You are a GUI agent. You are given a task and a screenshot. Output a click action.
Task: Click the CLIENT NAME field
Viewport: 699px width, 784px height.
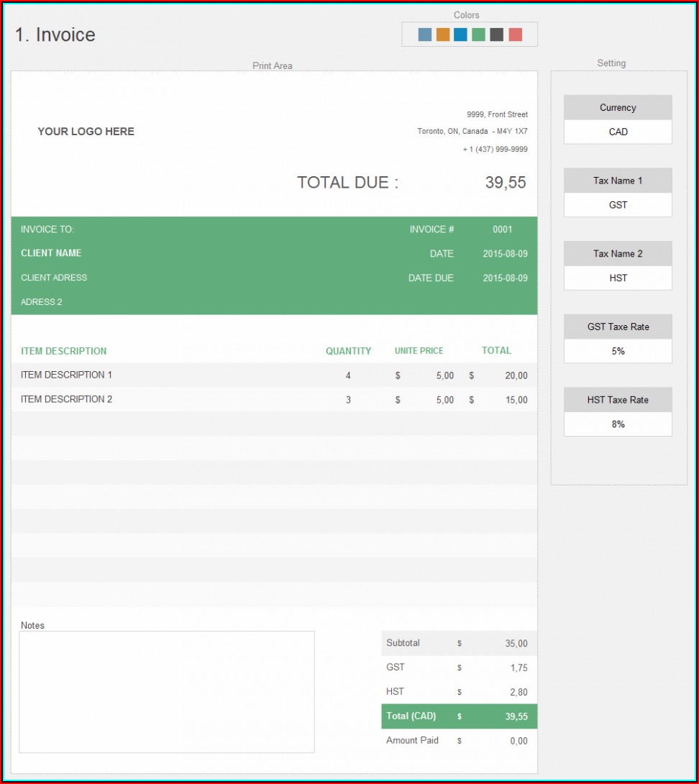tap(51, 253)
